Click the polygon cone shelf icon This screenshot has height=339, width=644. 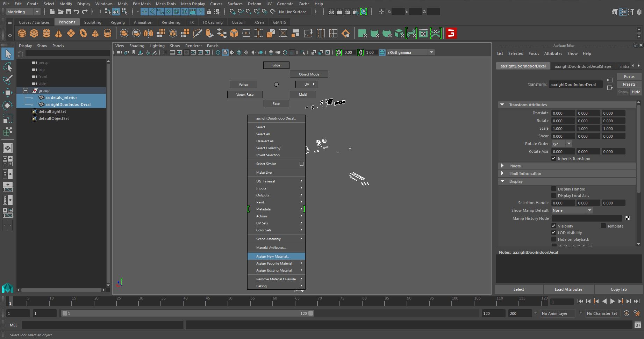(58, 34)
